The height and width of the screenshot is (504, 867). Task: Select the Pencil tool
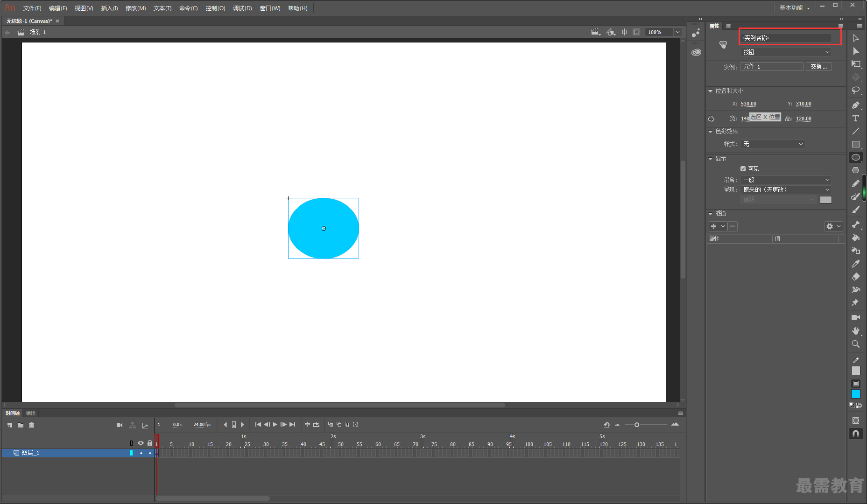point(856,183)
